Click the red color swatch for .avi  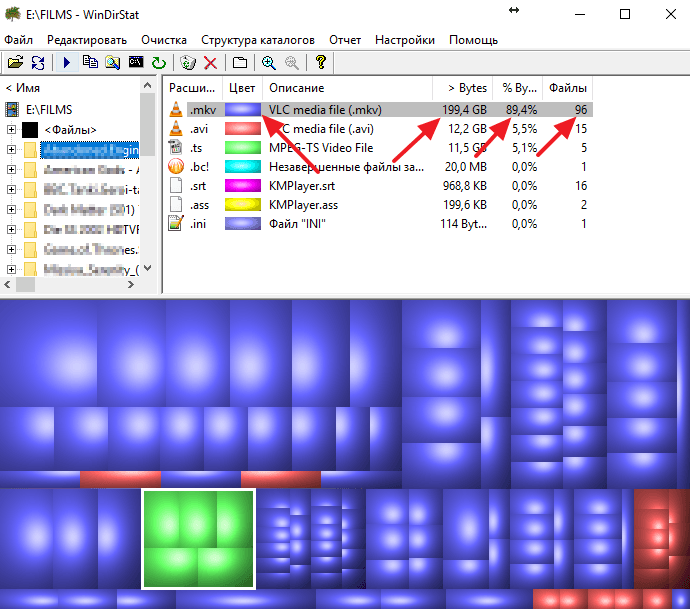point(243,129)
